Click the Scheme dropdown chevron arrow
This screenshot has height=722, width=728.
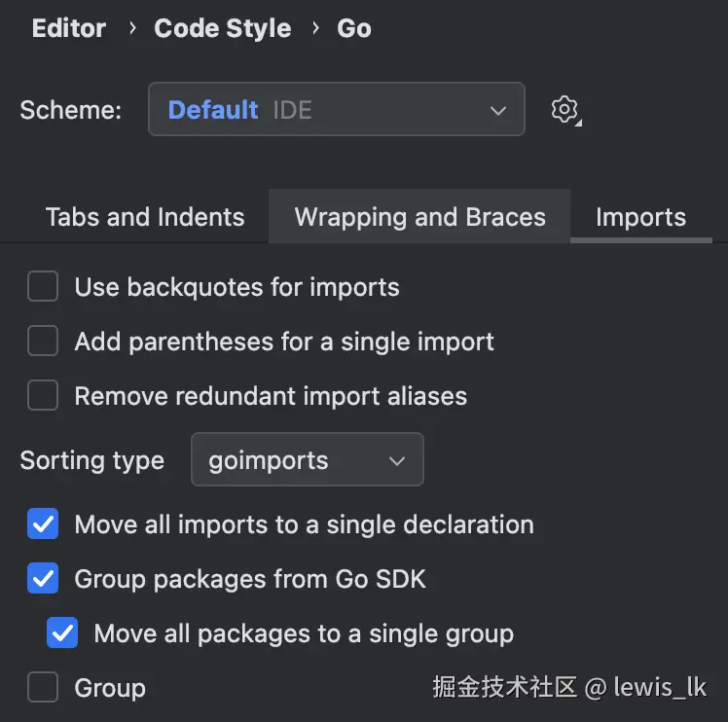[x=497, y=110]
